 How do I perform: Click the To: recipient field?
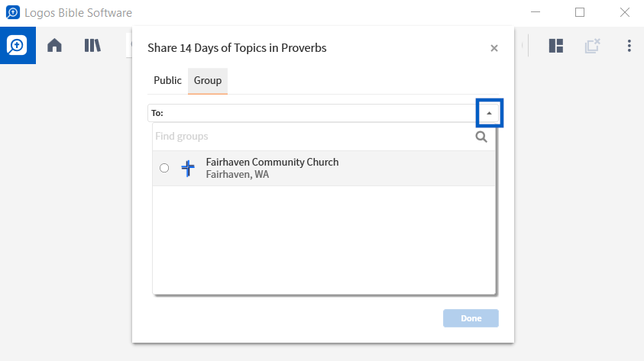[313, 113]
